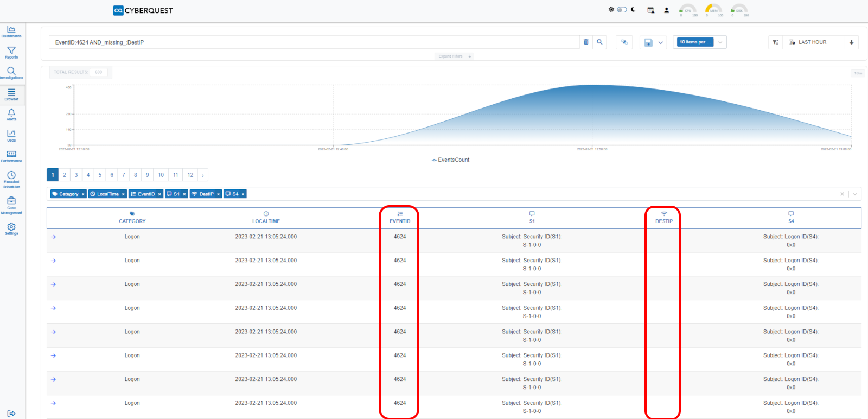This screenshot has height=419, width=868.
Task: Expand the third Logon row arrow
Action: 53,284
